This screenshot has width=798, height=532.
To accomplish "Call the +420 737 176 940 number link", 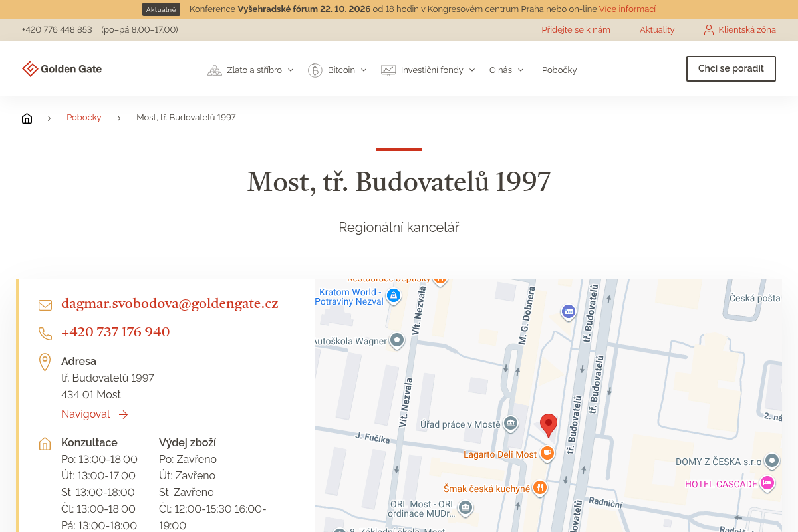I will (x=115, y=332).
